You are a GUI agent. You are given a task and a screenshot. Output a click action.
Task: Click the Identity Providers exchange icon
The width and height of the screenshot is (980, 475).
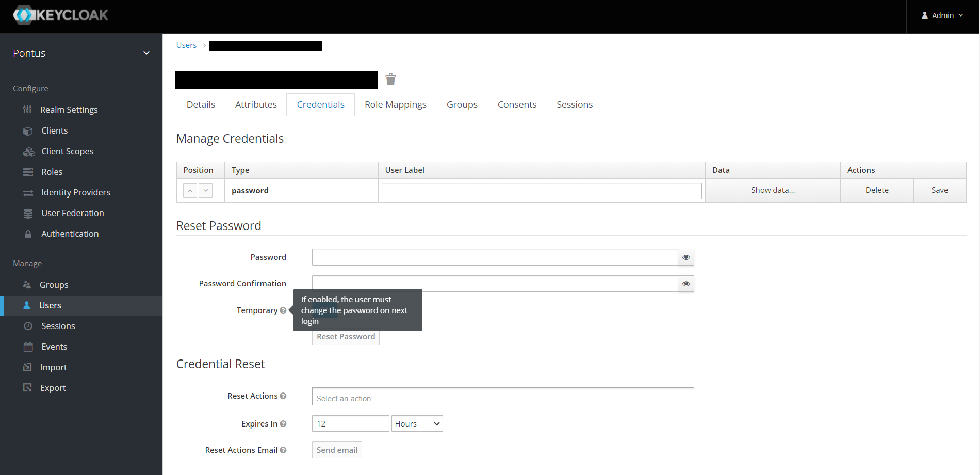pos(28,193)
